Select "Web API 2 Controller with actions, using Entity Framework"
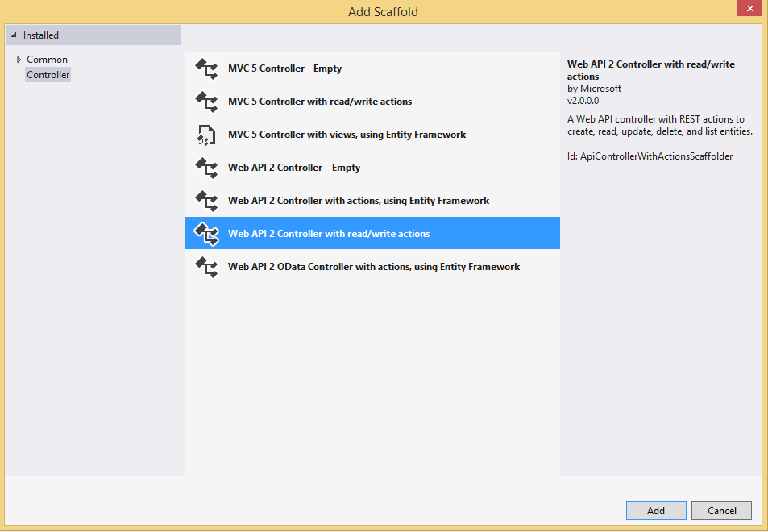 click(x=372, y=201)
